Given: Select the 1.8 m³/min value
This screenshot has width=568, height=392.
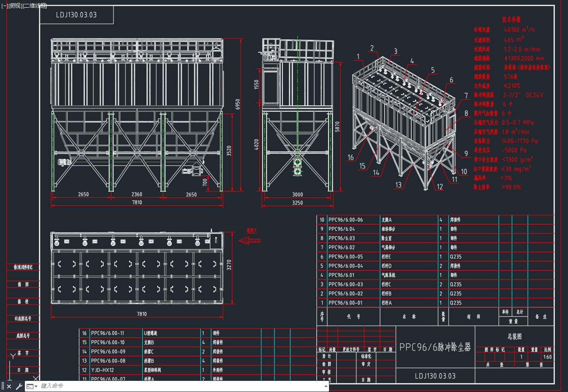Looking at the screenshot, I should click(x=515, y=132).
